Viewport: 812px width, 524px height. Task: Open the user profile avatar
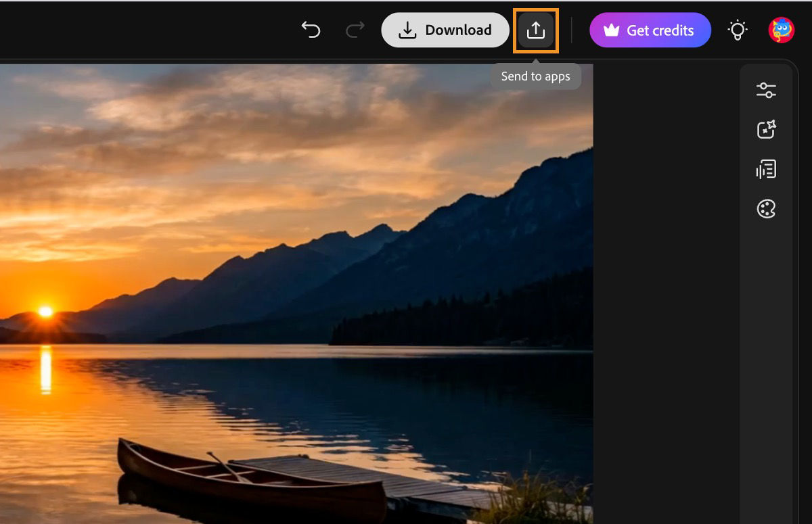782,30
